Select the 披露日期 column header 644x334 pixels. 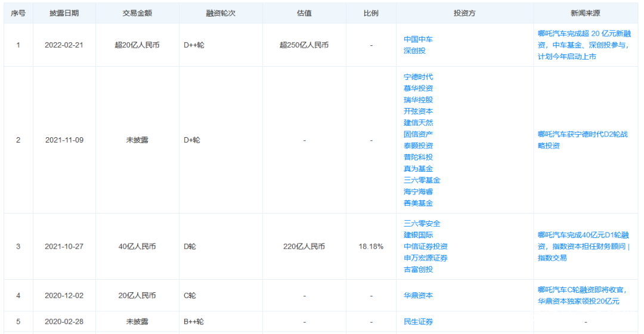click(x=64, y=13)
